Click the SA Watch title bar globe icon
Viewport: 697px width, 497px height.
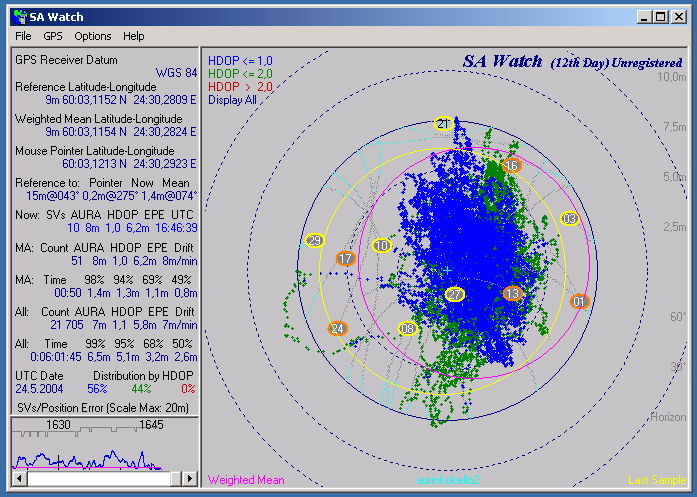pos(20,17)
